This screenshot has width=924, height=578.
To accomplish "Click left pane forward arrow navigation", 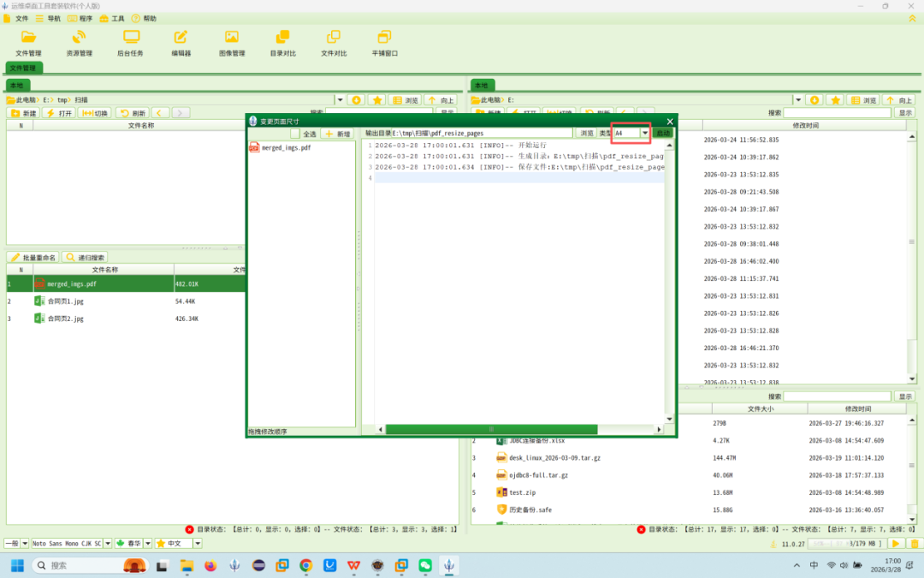I will click(x=181, y=113).
